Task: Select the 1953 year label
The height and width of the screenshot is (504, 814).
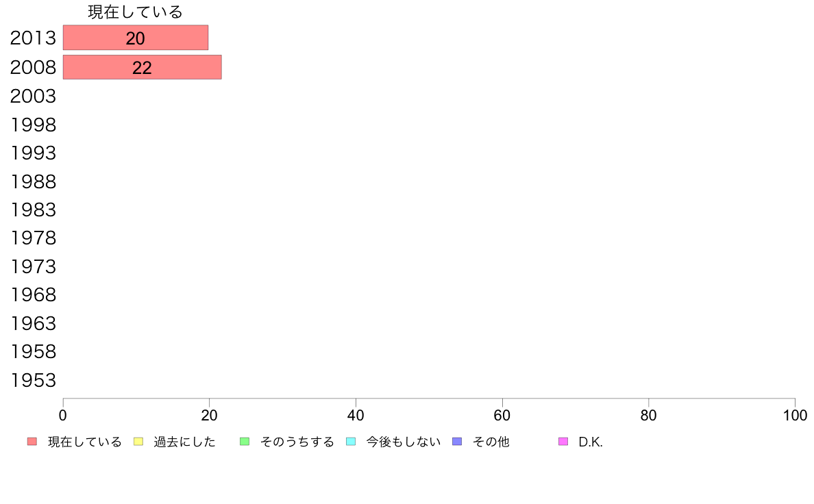Action: [x=33, y=380]
